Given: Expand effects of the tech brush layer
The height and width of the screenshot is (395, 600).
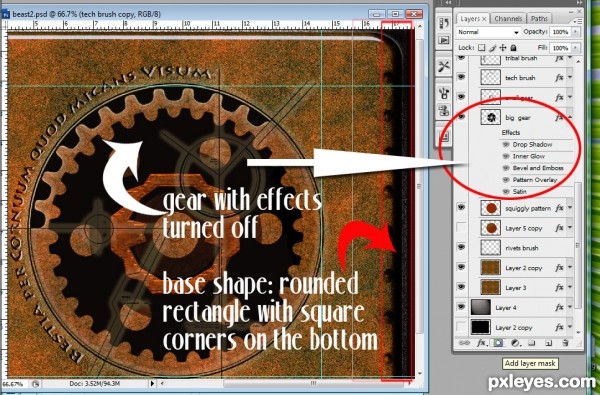Looking at the screenshot, I should tap(570, 77).
